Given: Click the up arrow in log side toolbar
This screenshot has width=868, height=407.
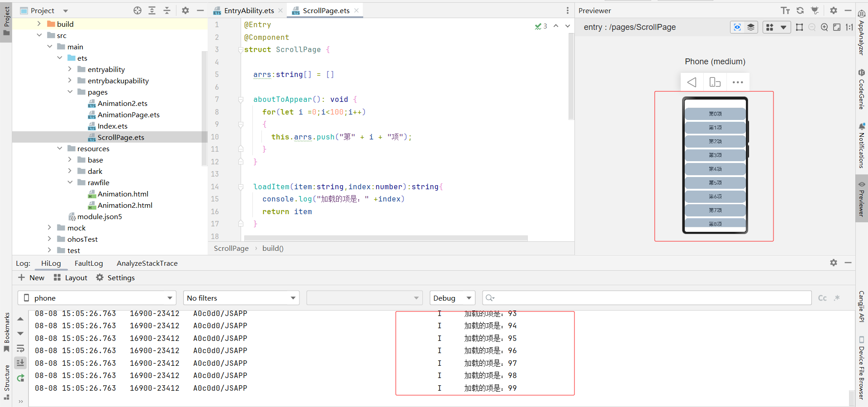Looking at the screenshot, I should pos(20,319).
